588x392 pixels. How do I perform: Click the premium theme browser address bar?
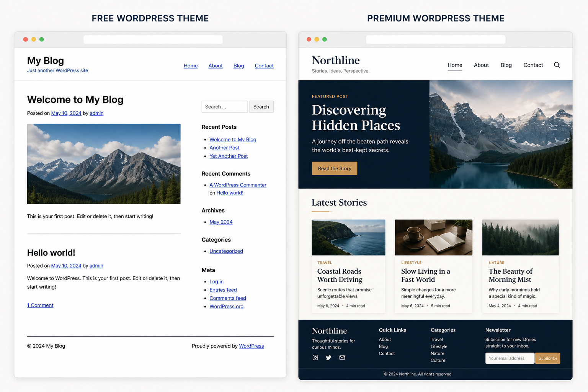tap(436, 39)
